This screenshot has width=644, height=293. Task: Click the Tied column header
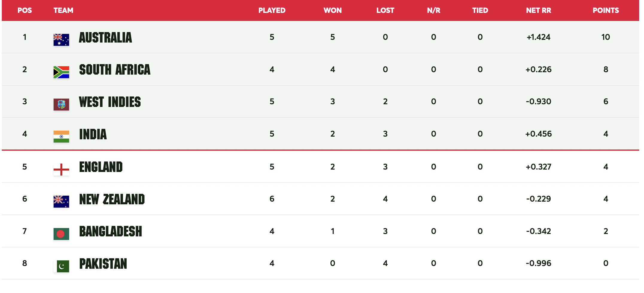(480, 10)
